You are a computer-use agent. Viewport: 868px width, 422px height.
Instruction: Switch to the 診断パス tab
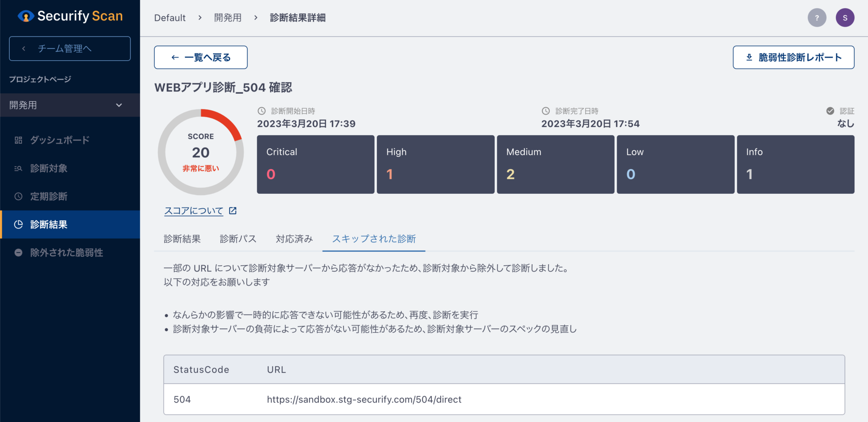[238, 239]
